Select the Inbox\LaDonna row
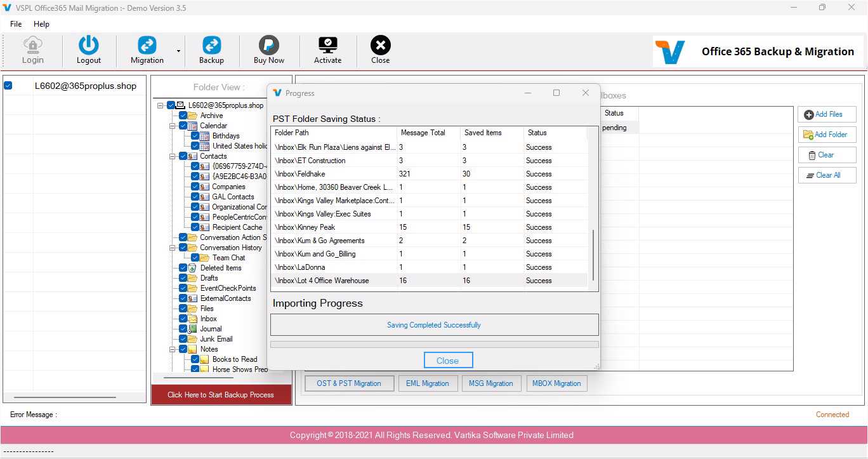 (x=429, y=267)
